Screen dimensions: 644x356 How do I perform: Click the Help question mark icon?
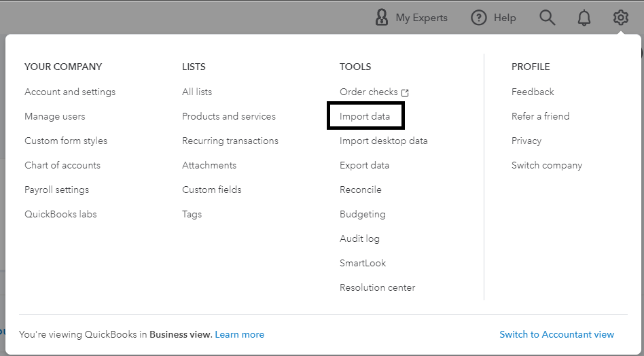tap(478, 18)
